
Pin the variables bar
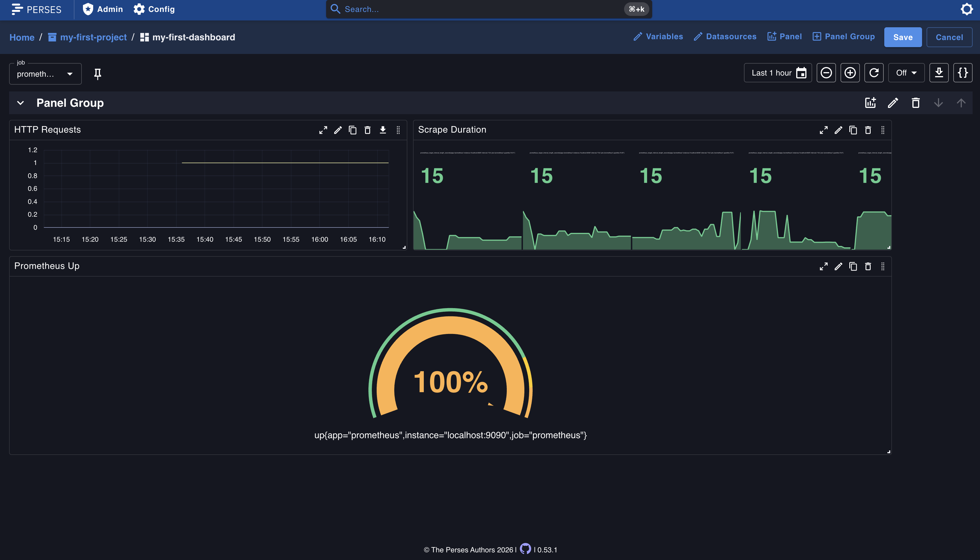click(98, 74)
